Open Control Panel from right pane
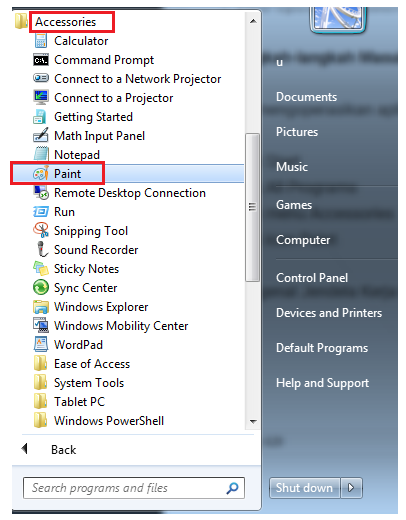 point(312,278)
